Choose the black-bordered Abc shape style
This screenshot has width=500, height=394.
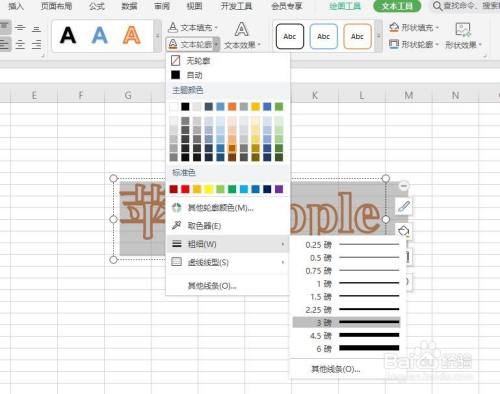tap(290, 36)
